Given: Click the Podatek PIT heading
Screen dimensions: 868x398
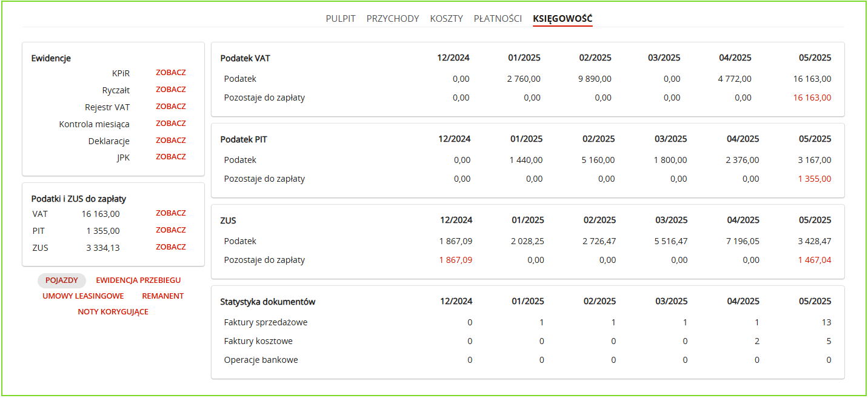Looking at the screenshot, I should (244, 139).
